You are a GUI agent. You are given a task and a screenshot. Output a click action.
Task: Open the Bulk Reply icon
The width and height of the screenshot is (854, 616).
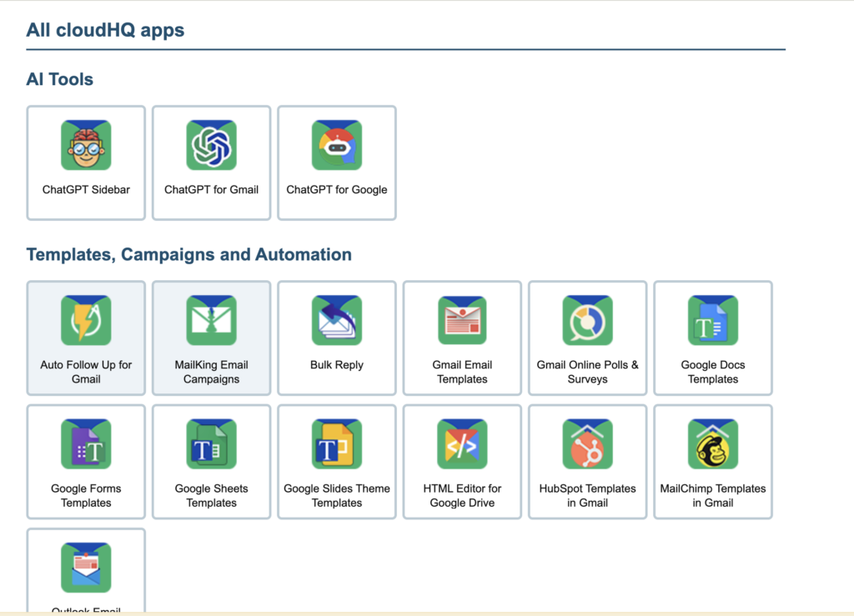pos(337,321)
